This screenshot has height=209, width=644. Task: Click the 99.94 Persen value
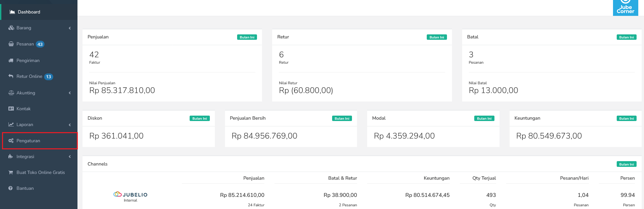pos(627,195)
